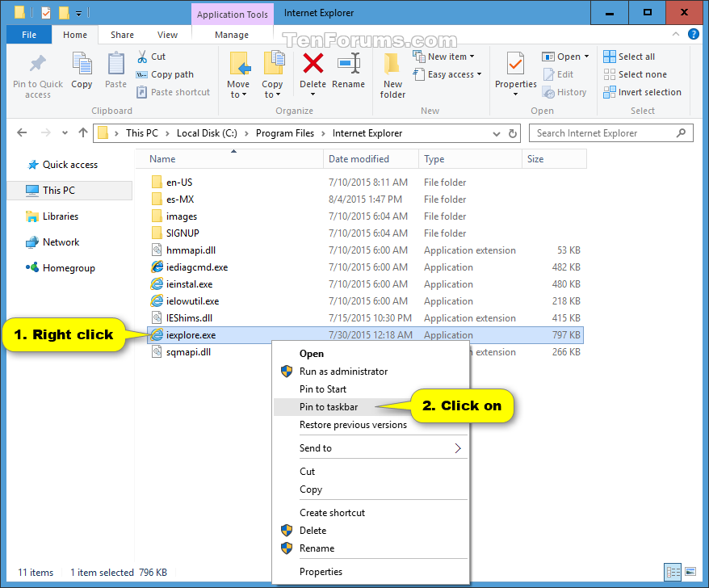Click the blue Help question mark icon
This screenshot has width=709, height=588.
[693, 34]
